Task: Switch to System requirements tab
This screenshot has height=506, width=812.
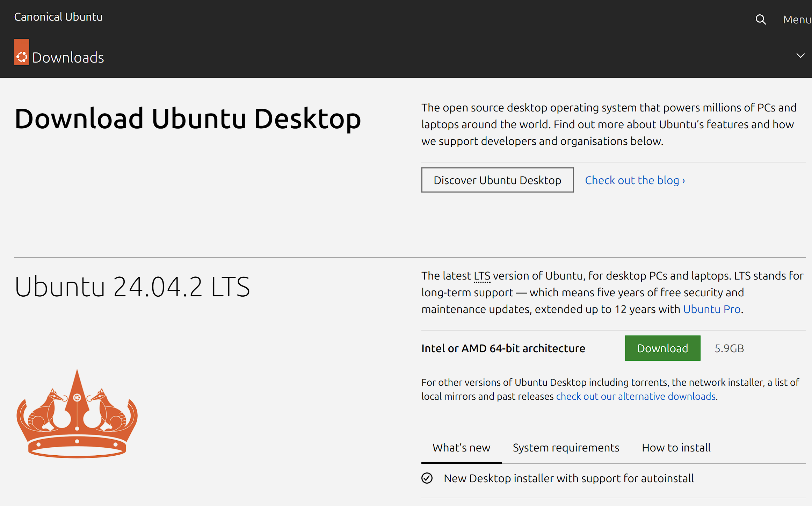Action: click(566, 448)
